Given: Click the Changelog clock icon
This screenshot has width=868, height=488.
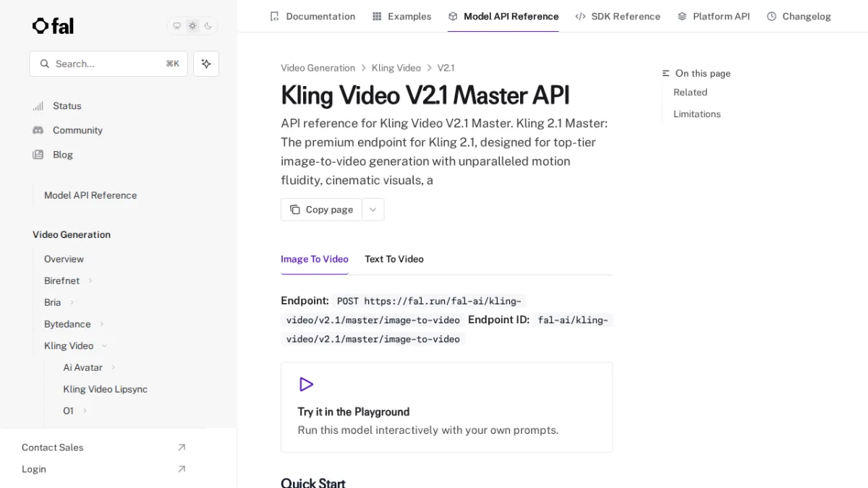Looking at the screenshot, I should (772, 16).
